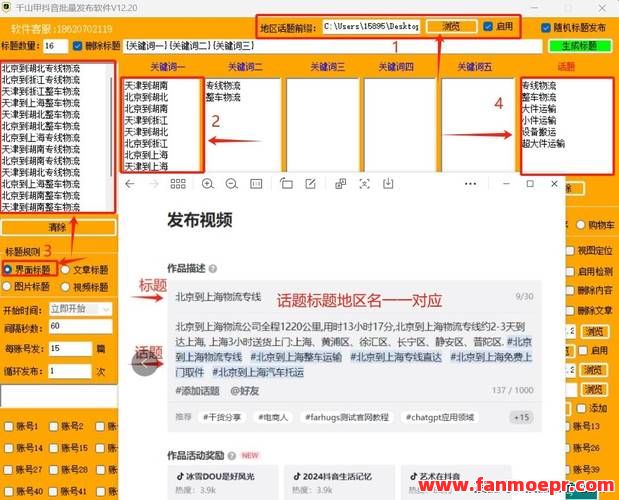The width and height of the screenshot is (619, 500).
Task: Toggle the 删除标题 checkbox
Action: (x=78, y=46)
